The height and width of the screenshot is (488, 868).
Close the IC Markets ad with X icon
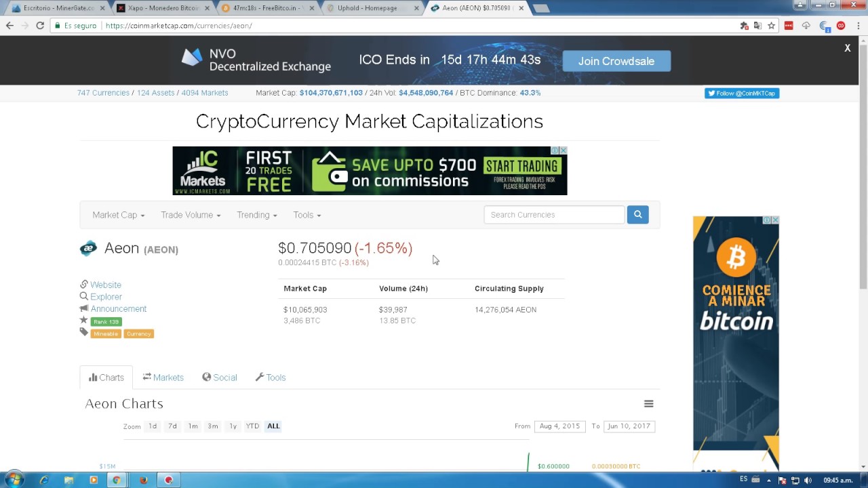click(562, 150)
